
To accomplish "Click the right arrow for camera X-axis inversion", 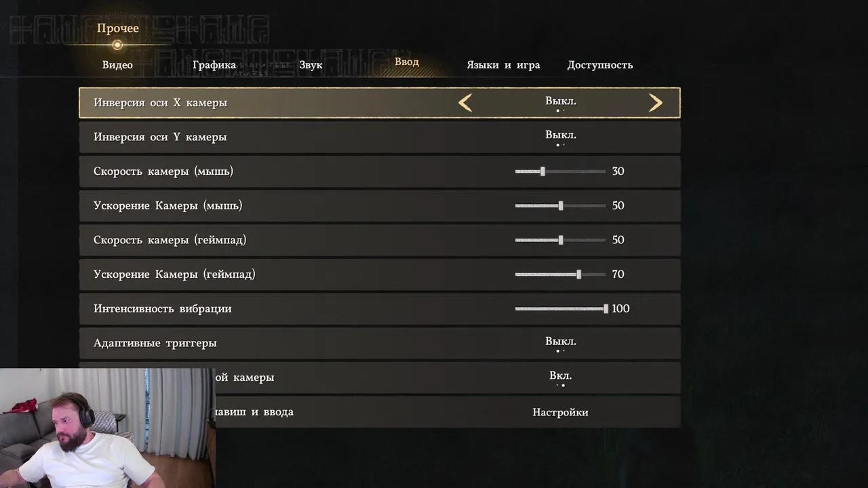I will 655,103.
